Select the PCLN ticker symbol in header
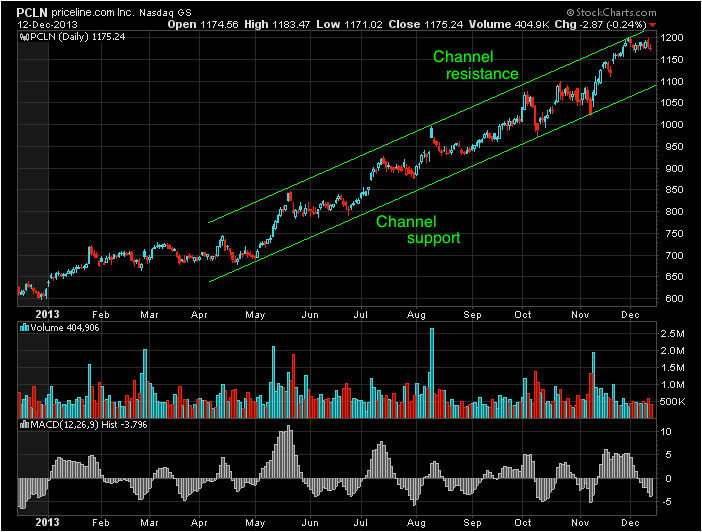Image resolution: width=702 pixels, height=532 pixels. [32, 12]
